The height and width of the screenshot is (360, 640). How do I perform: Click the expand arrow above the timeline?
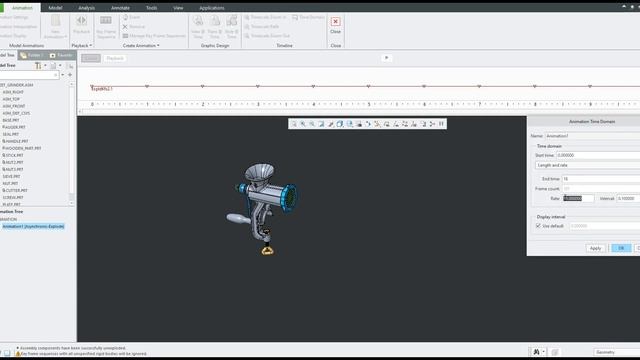[x=386, y=58]
